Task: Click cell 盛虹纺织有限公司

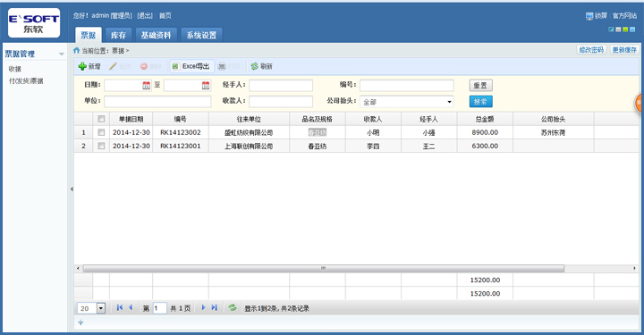Action: tap(249, 132)
